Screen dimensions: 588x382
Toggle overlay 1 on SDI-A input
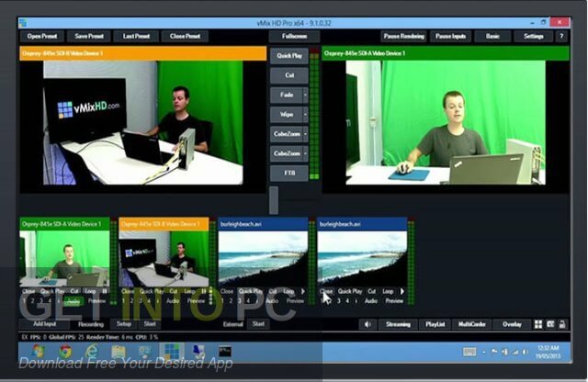pos(24,301)
